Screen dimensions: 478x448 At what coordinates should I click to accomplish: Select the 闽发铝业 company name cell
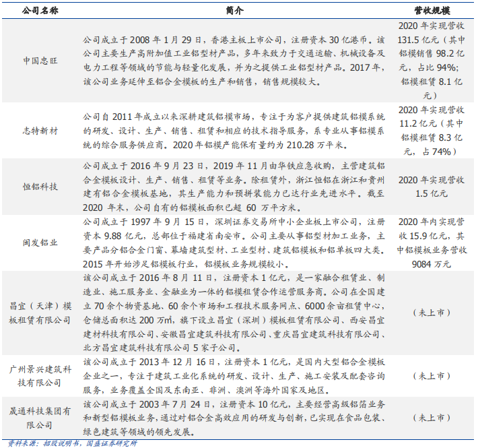pos(40,243)
